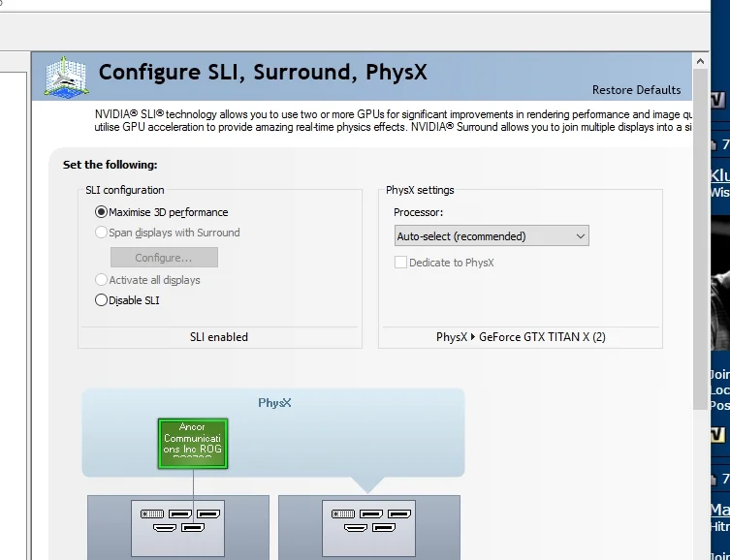730x560 pixels.
Task: Click the 'PhysX settings' group label
Action: coord(420,190)
